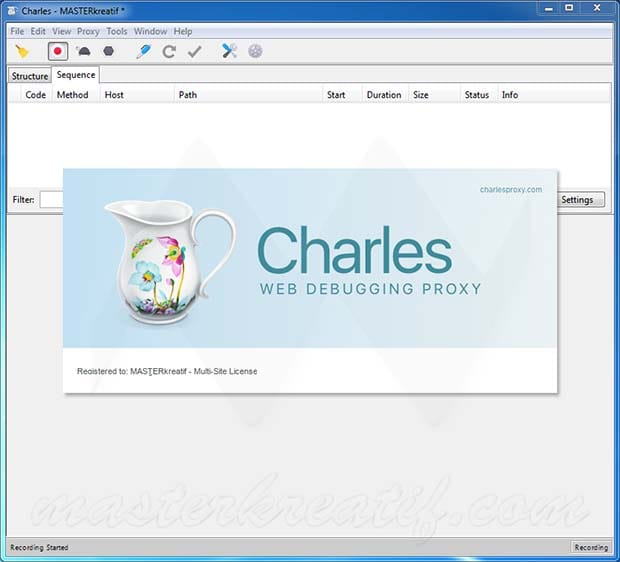Toggle the red Record button

coord(58,51)
